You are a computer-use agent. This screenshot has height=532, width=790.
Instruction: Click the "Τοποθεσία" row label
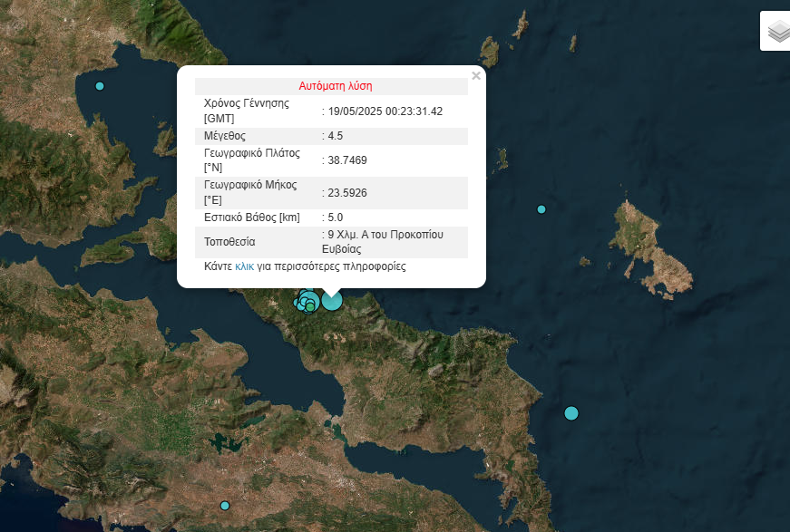229,242
